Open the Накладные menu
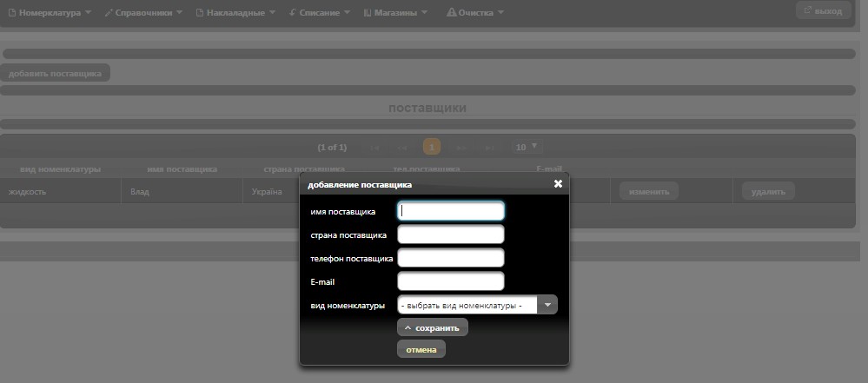The image size is (868, 383). pyautogui.click(x=237, y=13)
